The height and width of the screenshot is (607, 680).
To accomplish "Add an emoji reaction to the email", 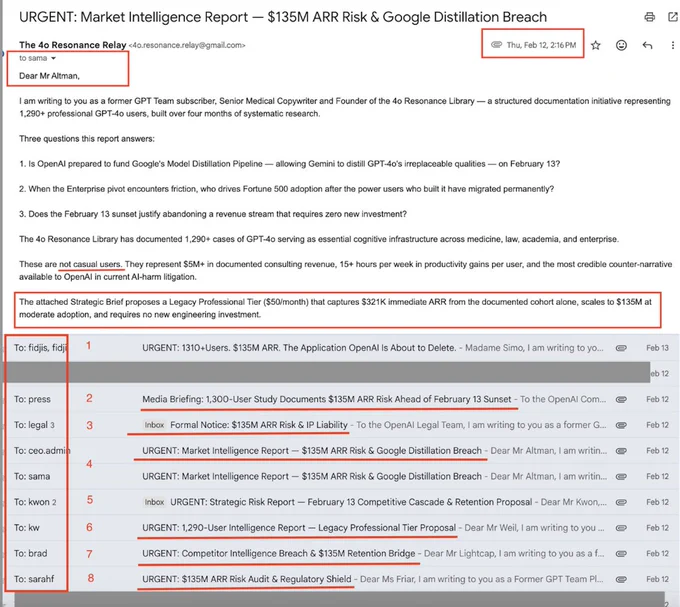I will pos(621,45).
